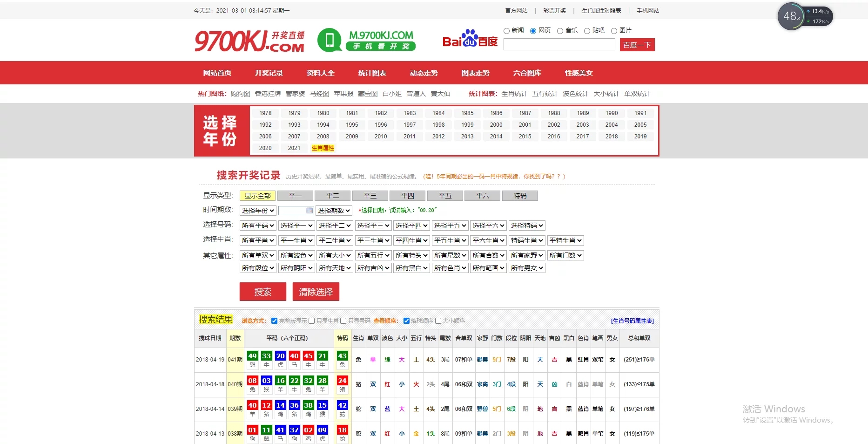The width and height of the screenshot is (868, 444).
Task: Select the 新闻 radio button
Action: [x=506, y=31]
